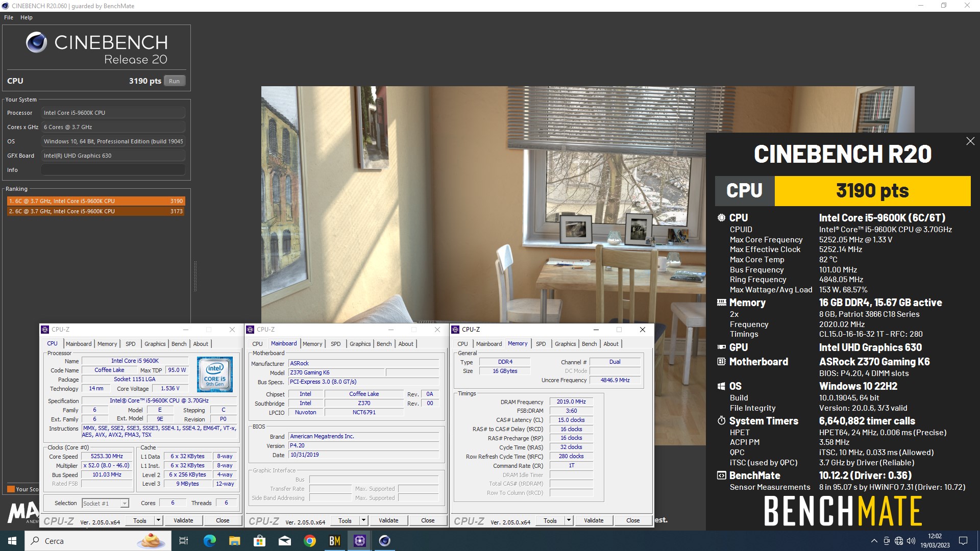Select first ranking entry scoring 3190
The width and height of the screenshot is (980, 551).
point(95,201)
